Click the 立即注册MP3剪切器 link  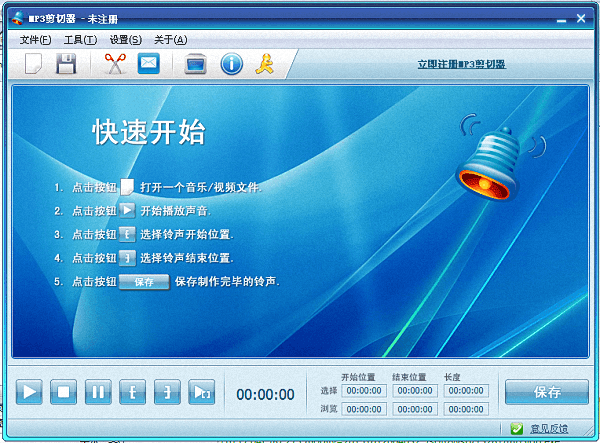click(x=461, y=64)
